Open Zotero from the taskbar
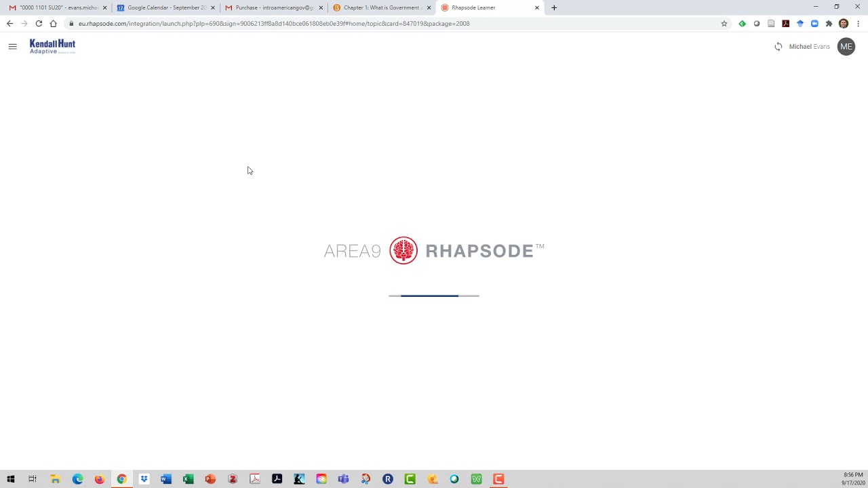Screen dimensions: 868x488 click(x=233, y=479)
